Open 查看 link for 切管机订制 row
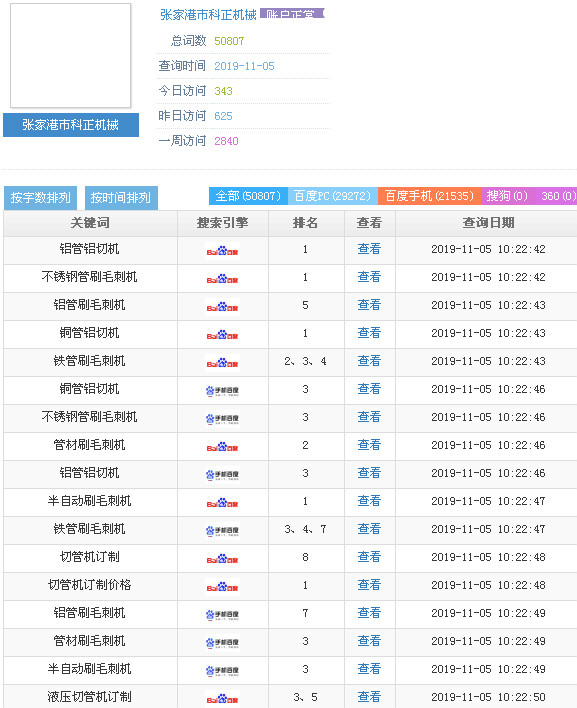Screen dimensions: 577x708 click(x=369, y=557)
